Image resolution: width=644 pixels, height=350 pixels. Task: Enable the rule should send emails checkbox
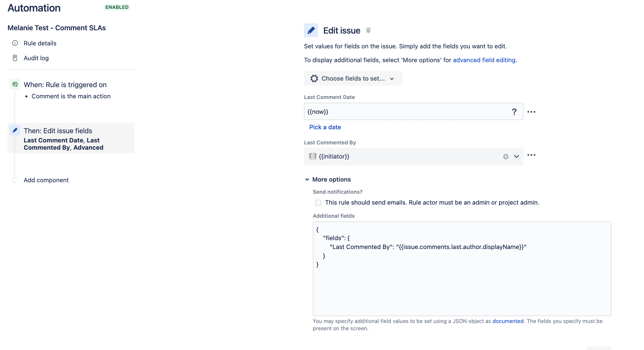[318, 202]
